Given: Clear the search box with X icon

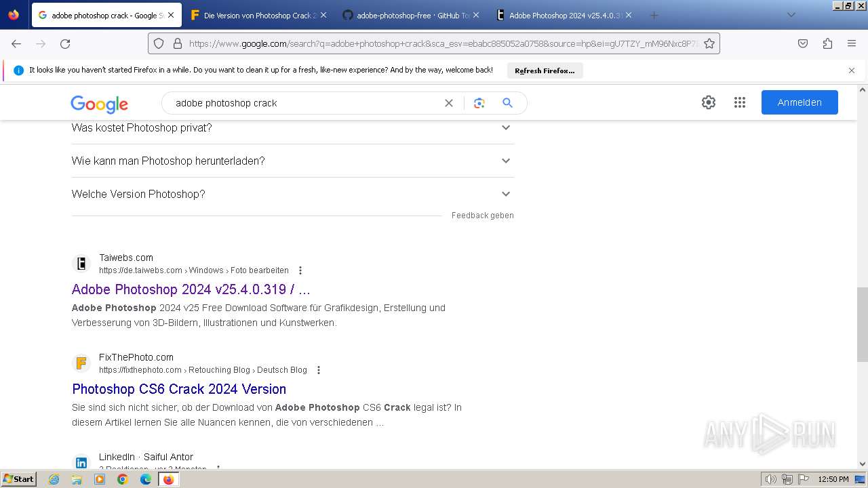Looking at the screenshot, I should pyautogui.click(x=449, y=103).
